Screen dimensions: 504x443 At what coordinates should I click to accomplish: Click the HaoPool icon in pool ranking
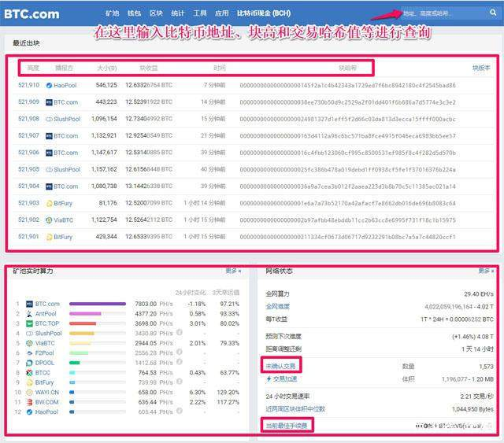pos(29,412)
